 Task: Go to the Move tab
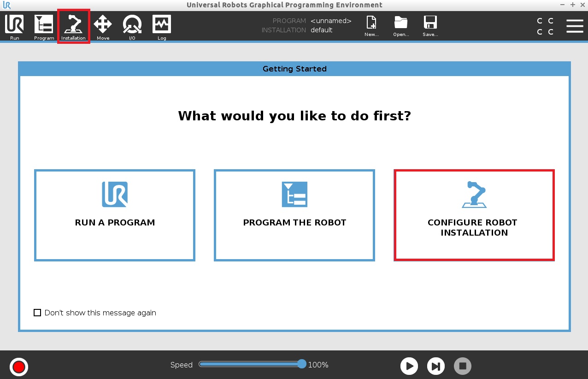103,28
